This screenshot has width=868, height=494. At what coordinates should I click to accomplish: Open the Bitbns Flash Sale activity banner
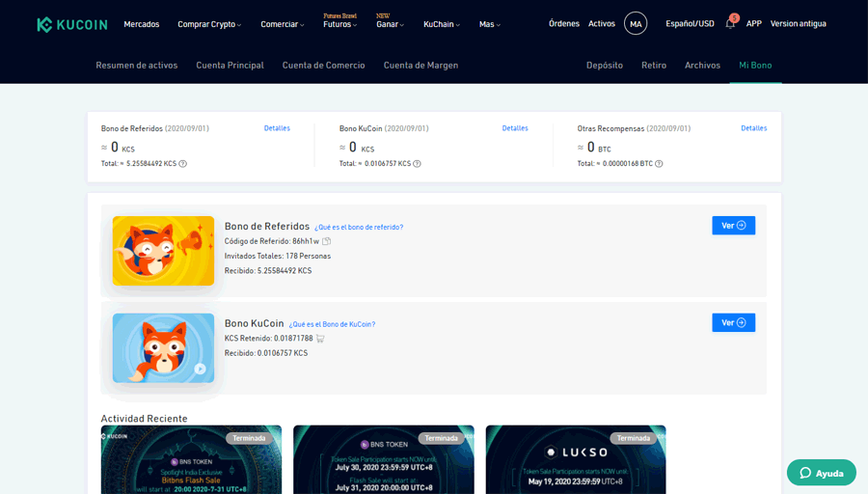(191, 459)
